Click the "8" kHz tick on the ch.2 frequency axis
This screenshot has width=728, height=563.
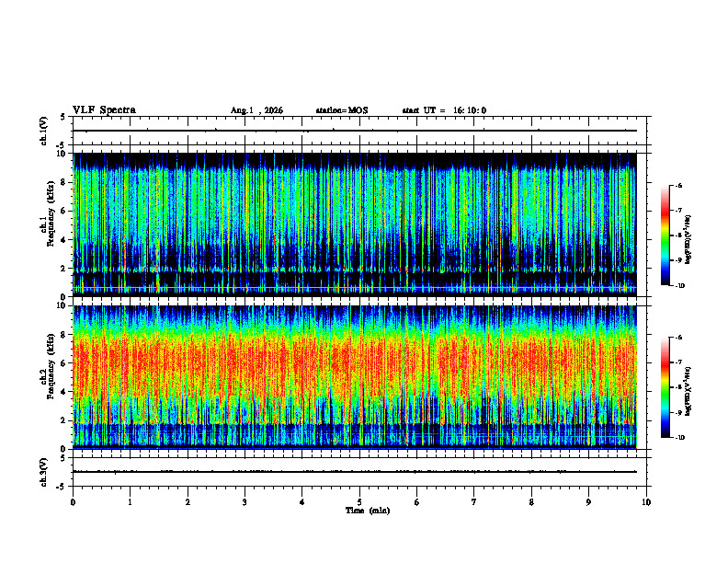63,334
